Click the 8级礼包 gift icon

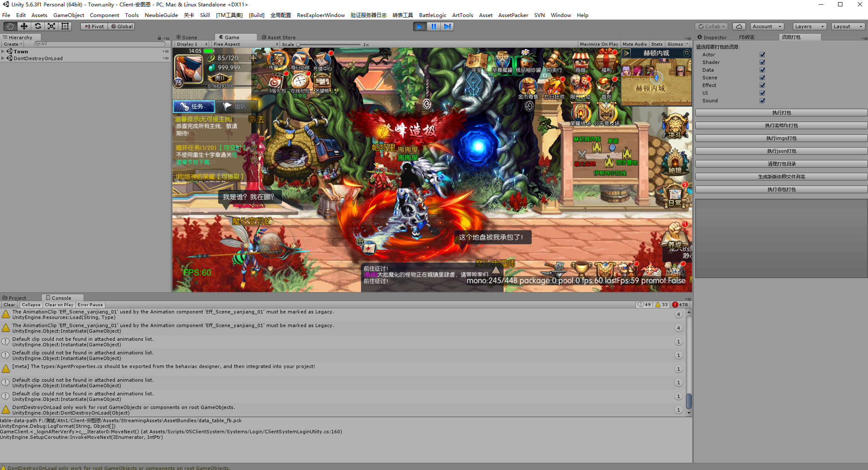click(277, 84)
